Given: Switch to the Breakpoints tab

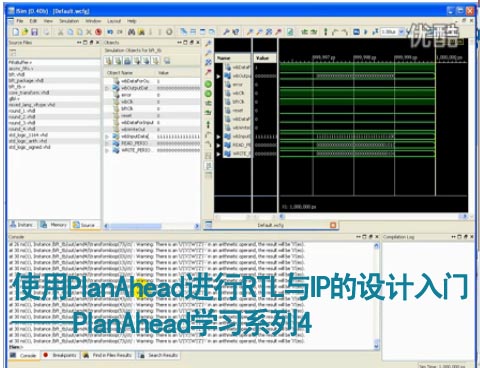Looking at the screenshot, I should pos(60,355).
